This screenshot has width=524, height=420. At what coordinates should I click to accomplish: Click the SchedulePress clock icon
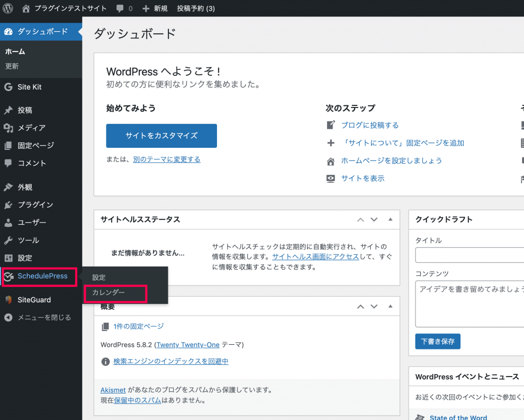[x=9, y=276]
